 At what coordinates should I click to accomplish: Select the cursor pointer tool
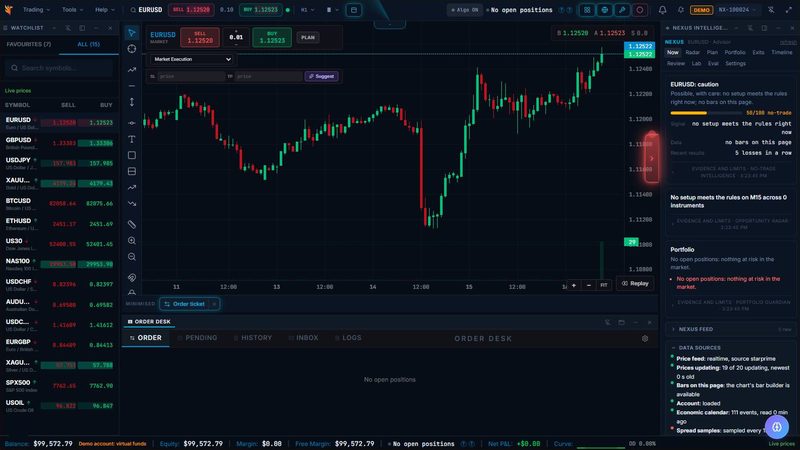point(132,33)
